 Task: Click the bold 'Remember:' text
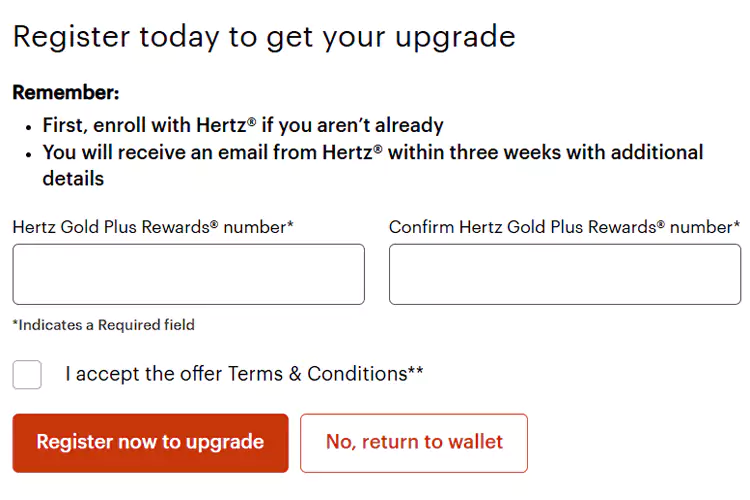(66, 92)
